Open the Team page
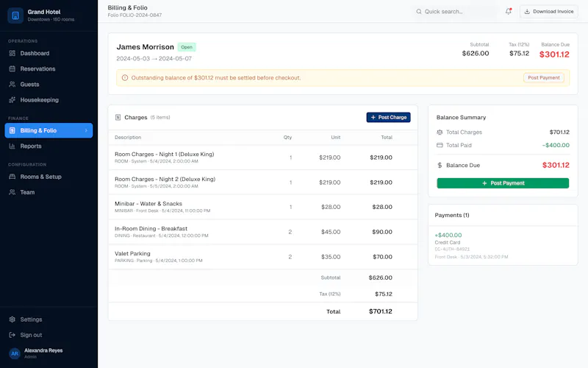This screenshot has height=368, width=588. [49, 192]
